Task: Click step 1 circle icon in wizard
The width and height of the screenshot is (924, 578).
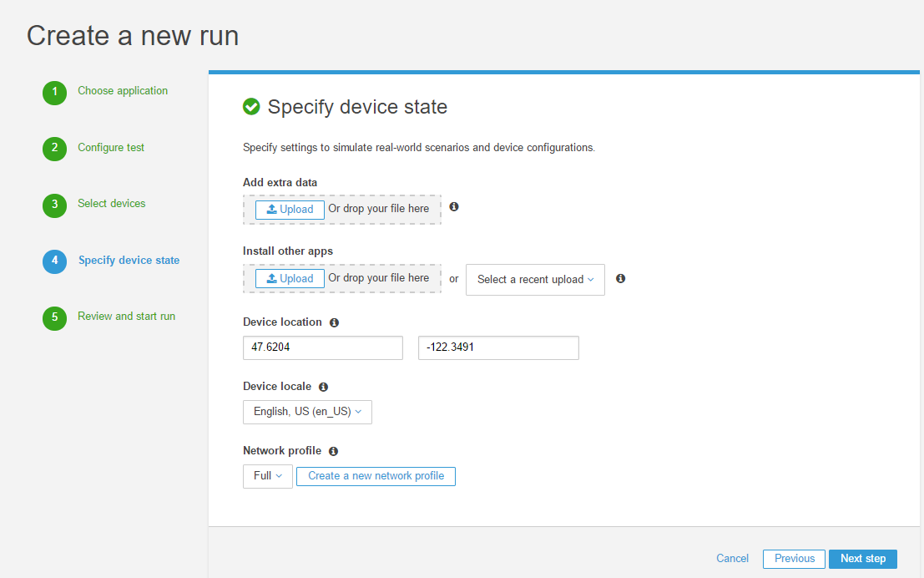Action: point(54,93)
